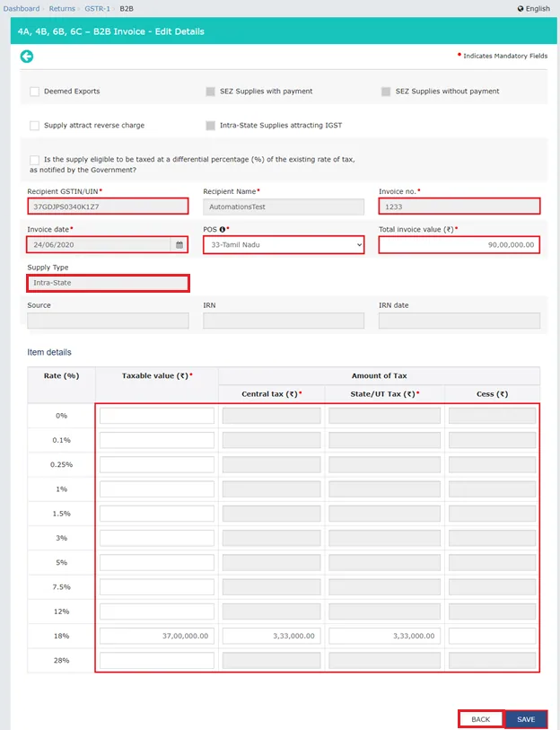Go to Dashboard breadcrumb
Image resolution: width=560 pixels, height=730 pixels.
22,8
